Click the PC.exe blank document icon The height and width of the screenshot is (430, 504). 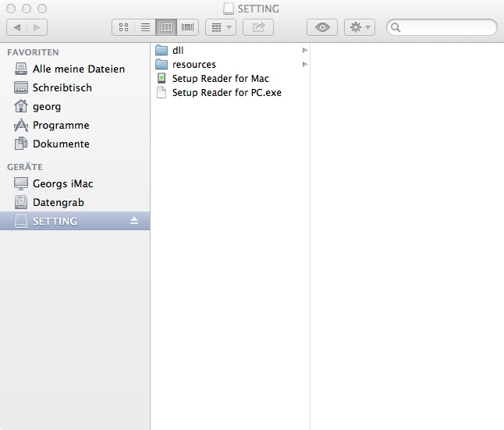(x=161, y=92)
